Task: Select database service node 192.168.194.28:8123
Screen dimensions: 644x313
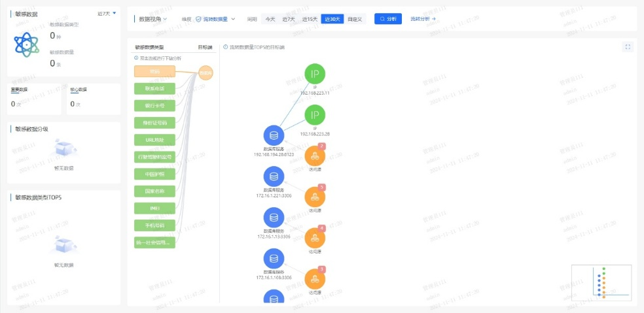Action: point(274,136)
